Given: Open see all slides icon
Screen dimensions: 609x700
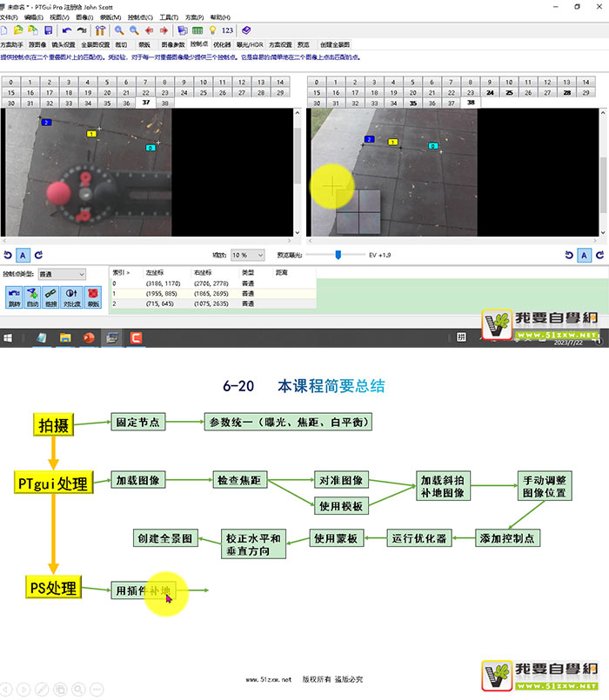Looking at the screenshot, I should click(x=60, y=690).
